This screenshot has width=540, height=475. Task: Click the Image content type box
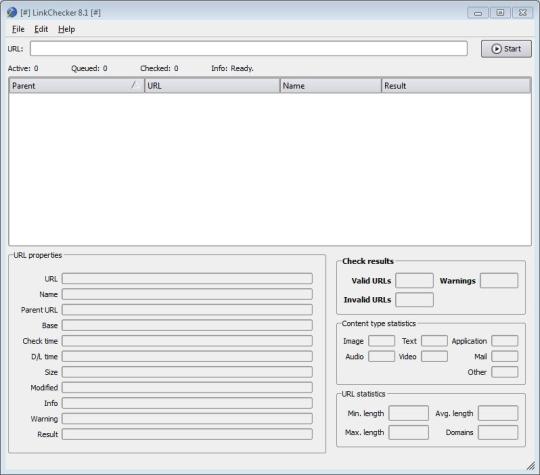(382, 341)
